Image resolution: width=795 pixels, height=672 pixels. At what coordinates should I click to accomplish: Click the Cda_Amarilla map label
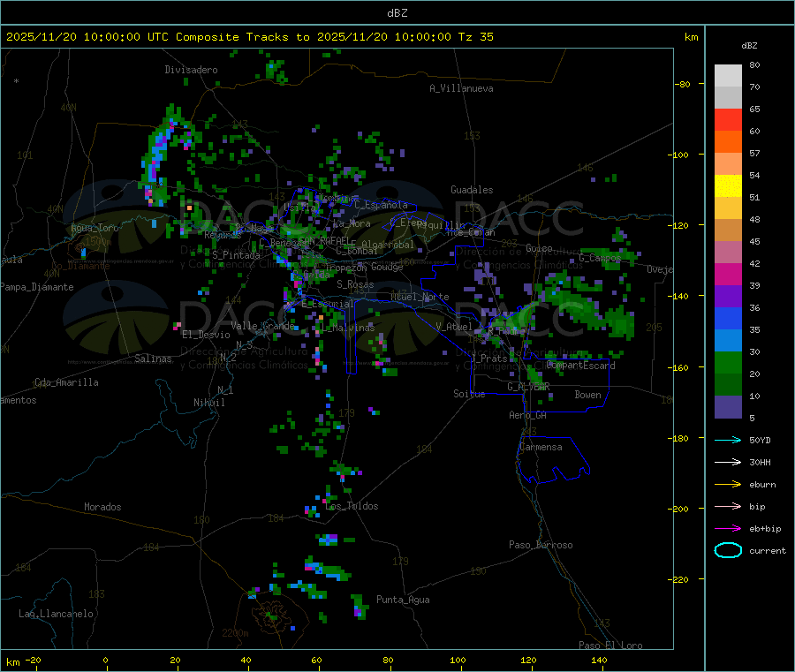pos(66,382)
